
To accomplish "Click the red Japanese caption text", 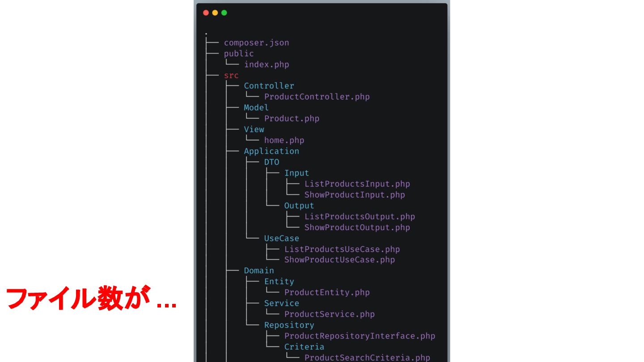I will point(91,299).
